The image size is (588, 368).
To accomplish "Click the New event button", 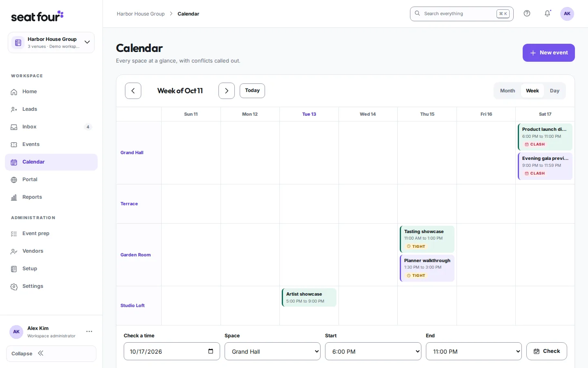I will coord(549,53).
